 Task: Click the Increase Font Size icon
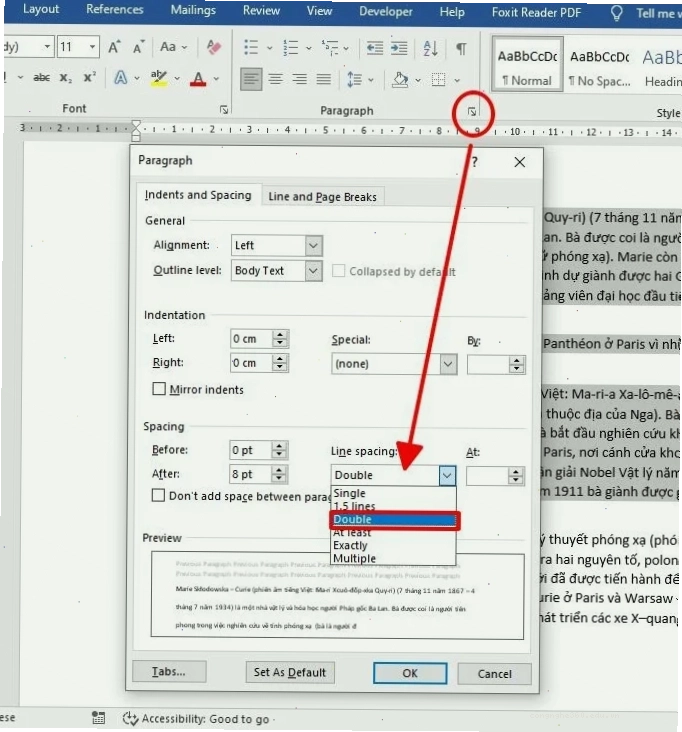114,47
